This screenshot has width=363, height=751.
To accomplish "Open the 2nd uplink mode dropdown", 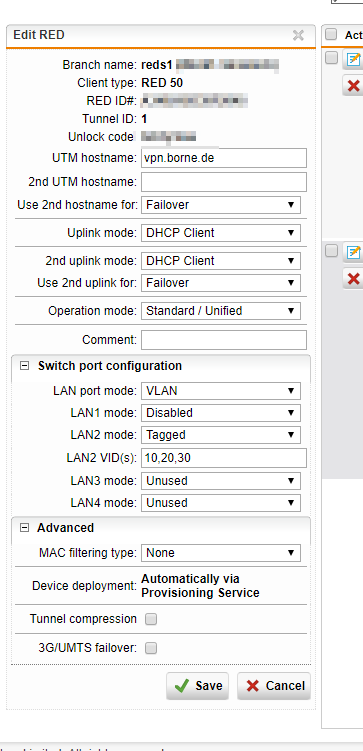I will click(221, 261).
